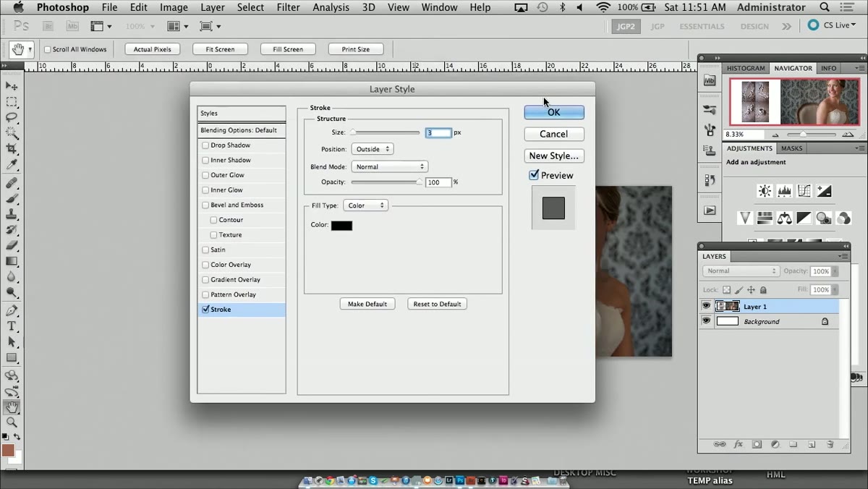Select the Type tool
This screenshot has height=489, width=868.
(x=12, y=326)
